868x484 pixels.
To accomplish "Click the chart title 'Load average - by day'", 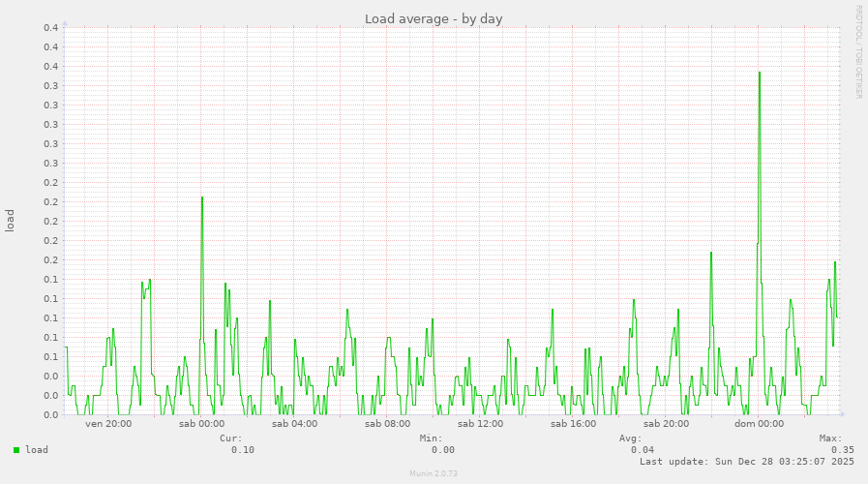I will click(x=434, y=18).
